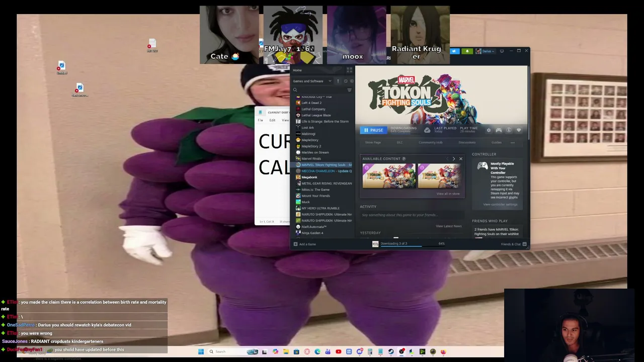Open the Darius account dropdown
Viewport: 644px width, 362px height.
485,51
